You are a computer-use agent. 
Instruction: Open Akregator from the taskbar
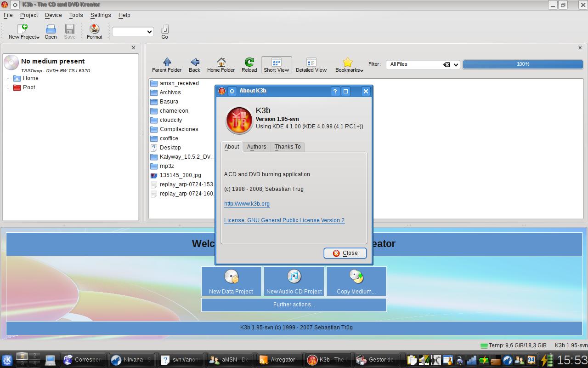coord(279,360)
